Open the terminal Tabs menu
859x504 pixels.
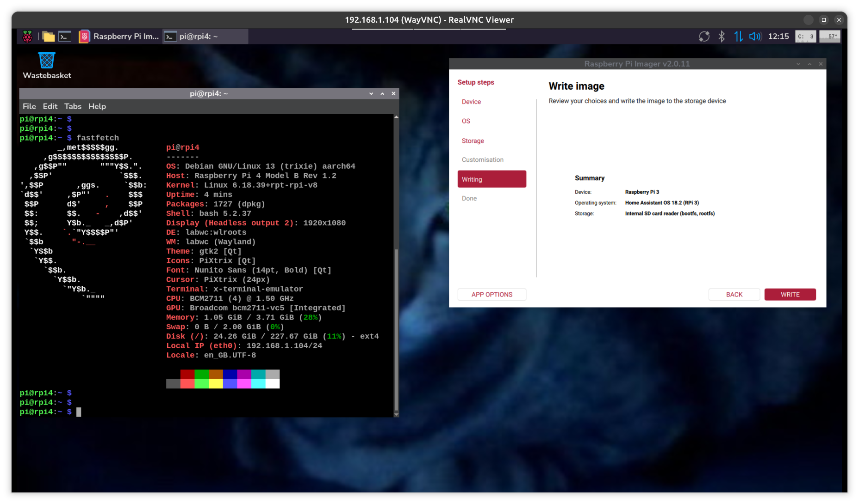point(73,106)
